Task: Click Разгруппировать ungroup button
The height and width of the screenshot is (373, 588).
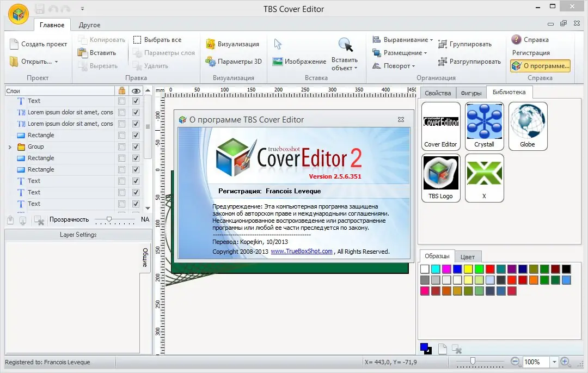Action: (x=469, y=62)
